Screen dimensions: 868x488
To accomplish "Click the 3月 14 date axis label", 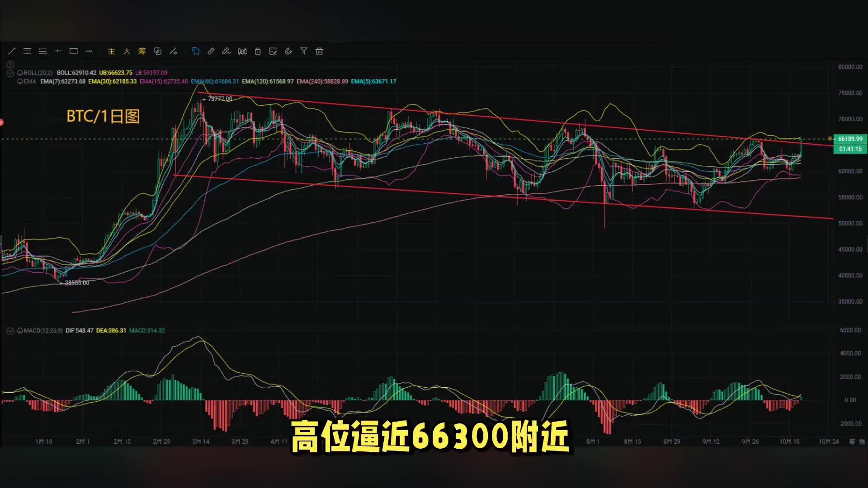I will [201, 442].
